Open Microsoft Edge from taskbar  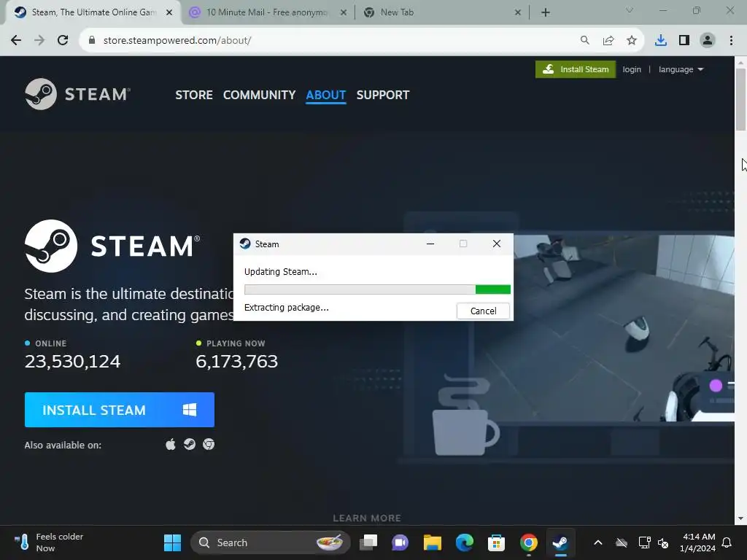pyautogui.click(x=465, y=542)
